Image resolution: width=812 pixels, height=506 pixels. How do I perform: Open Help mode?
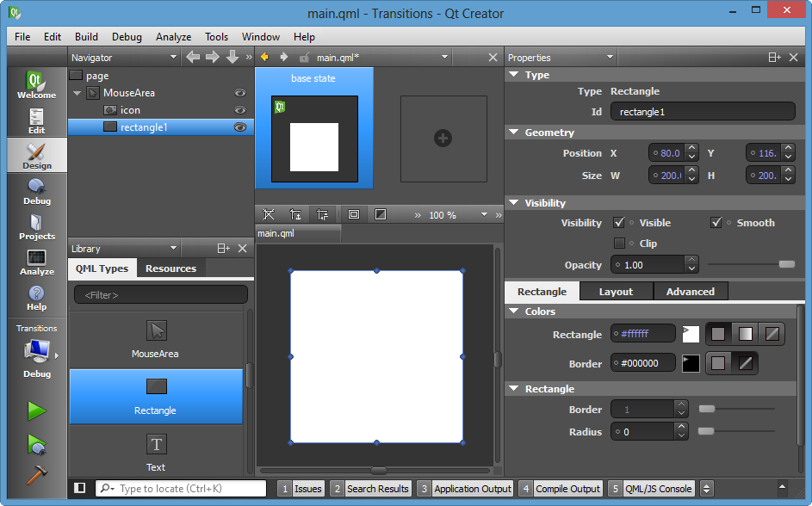click(x=37, y=298)
